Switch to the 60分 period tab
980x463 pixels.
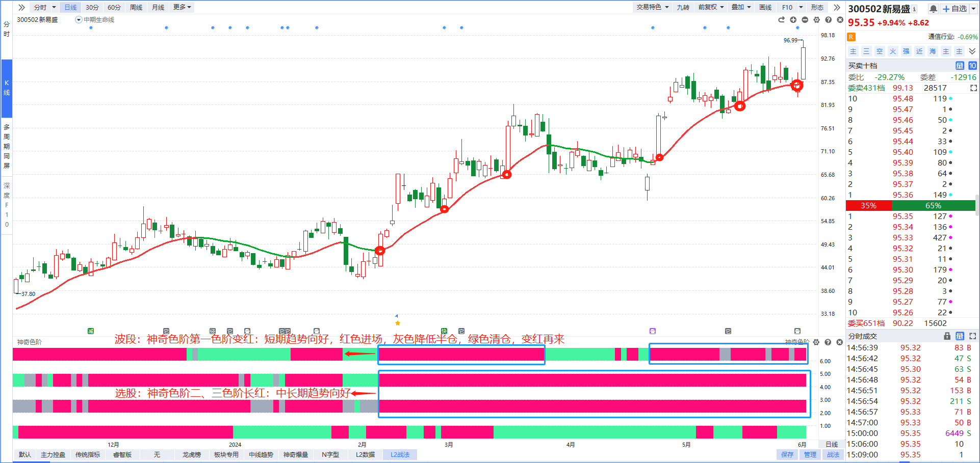[114, 7]
